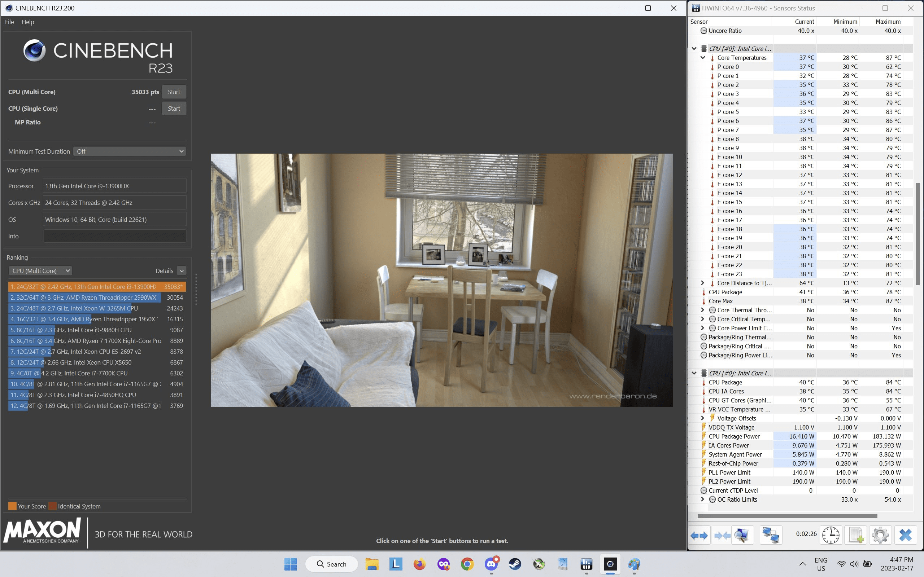The width and height of the screenshot is (924, 577).
Task: Open the File menu
Action: pyautogui.click(x=9, y=22)
